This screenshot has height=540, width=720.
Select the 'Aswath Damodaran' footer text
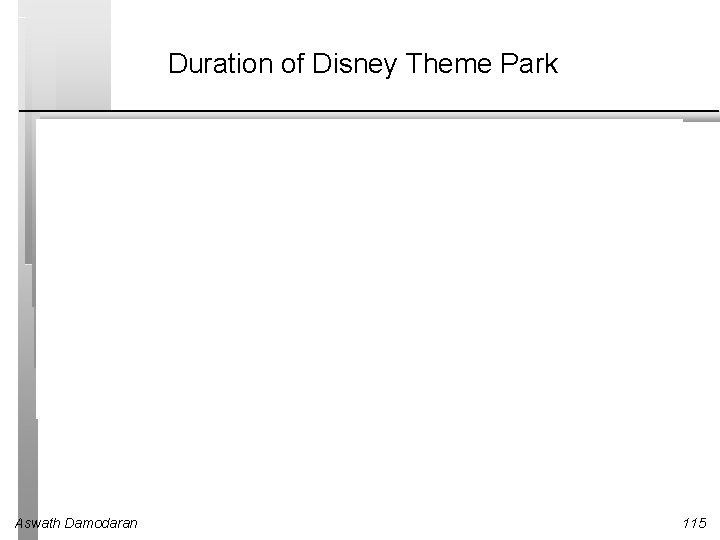point(76,523)
